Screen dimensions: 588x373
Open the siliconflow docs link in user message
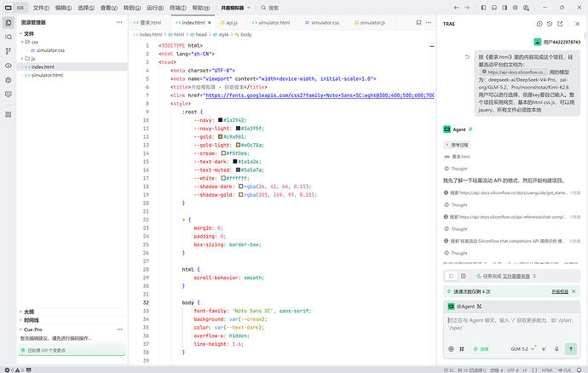pyautogui.click(x=514, y=72)
